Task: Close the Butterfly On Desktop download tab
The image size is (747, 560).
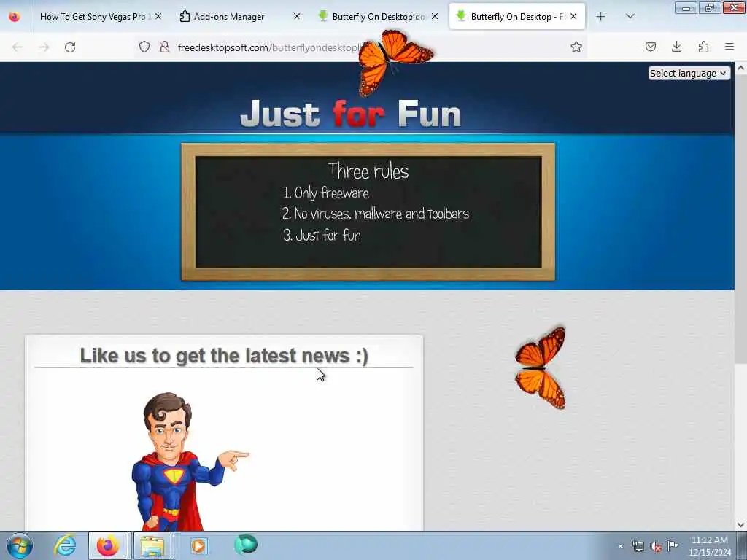Action: [x=435, y=17]
